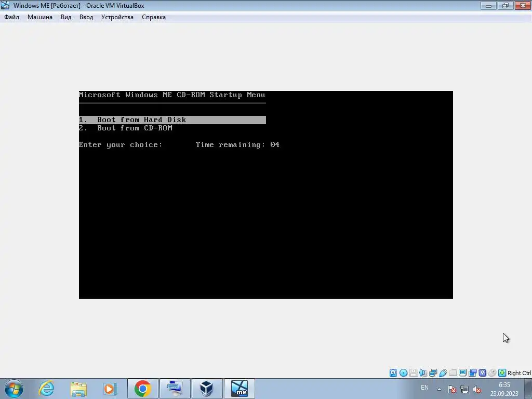
Task: Open Windows Explorer folder from taskbar
Action: click(78, 389)
